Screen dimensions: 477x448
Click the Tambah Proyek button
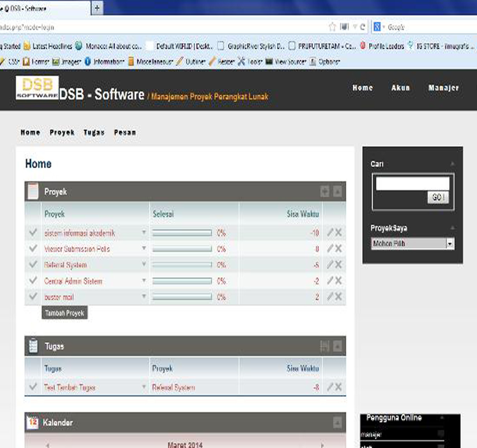click(x=65, y=313)
